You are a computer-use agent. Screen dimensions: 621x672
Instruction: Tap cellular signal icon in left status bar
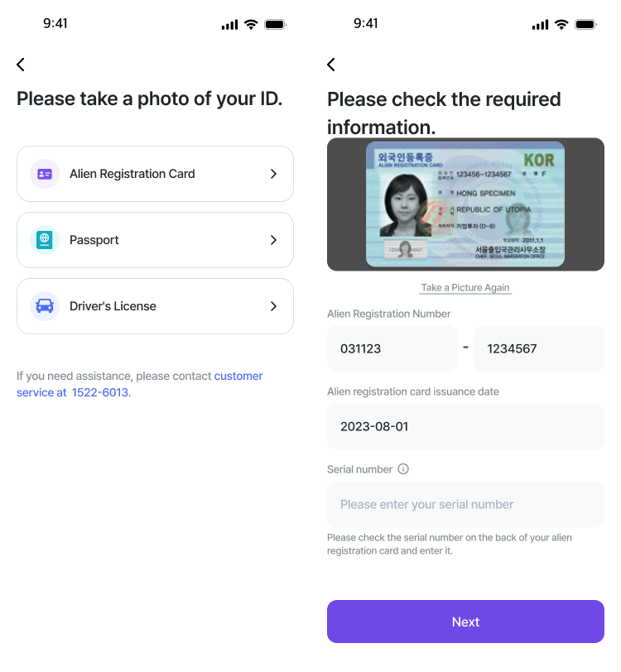click(230, 25)
